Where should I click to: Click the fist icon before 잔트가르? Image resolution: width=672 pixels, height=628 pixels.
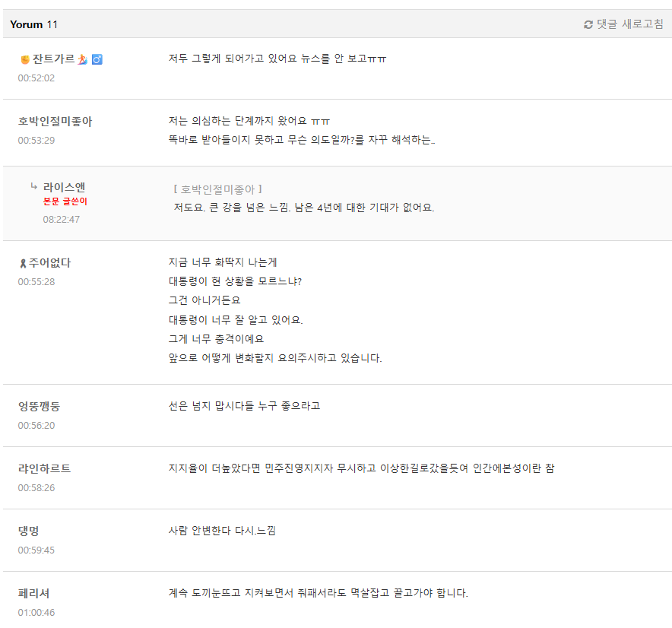25,59
